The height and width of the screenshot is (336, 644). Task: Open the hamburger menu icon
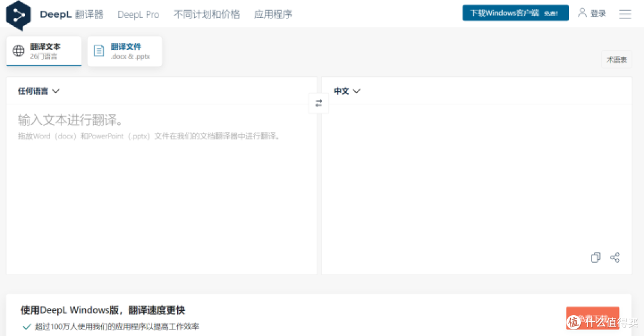(x=625, y=14)
